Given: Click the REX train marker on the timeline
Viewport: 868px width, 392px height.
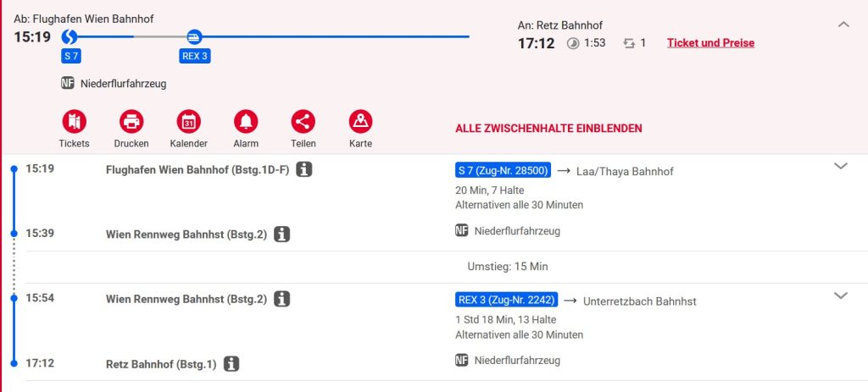Looking at the screenshot, I should click(194, 36).
